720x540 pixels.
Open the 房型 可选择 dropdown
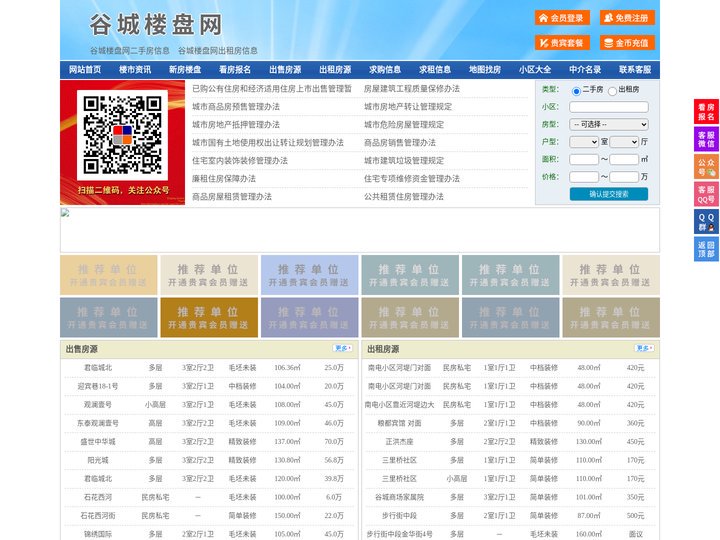pos(609,124)
